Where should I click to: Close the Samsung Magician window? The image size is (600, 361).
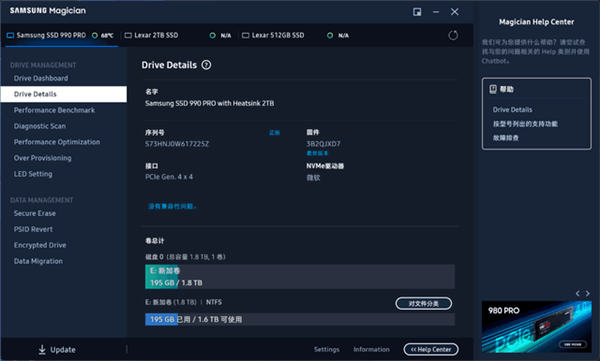pos(455,12)
